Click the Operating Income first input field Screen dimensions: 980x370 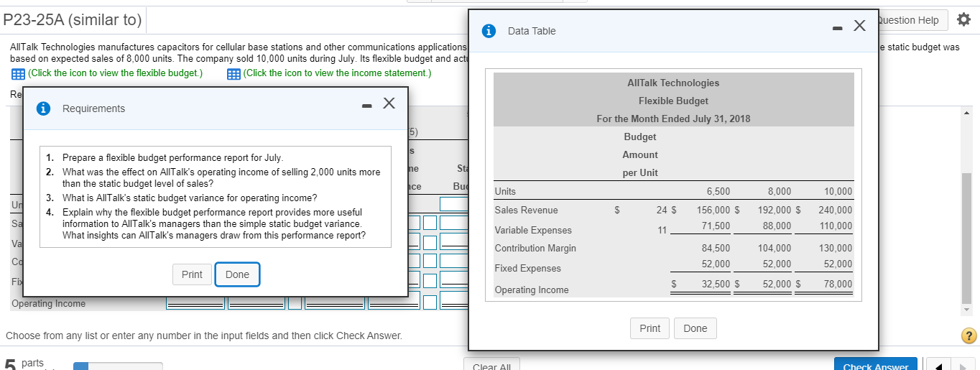[x=196, y=303]
